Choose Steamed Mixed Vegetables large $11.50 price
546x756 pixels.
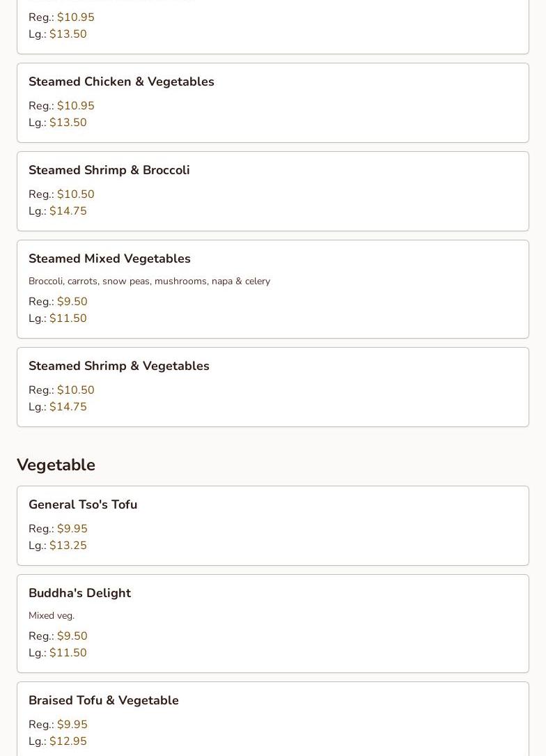68,318
